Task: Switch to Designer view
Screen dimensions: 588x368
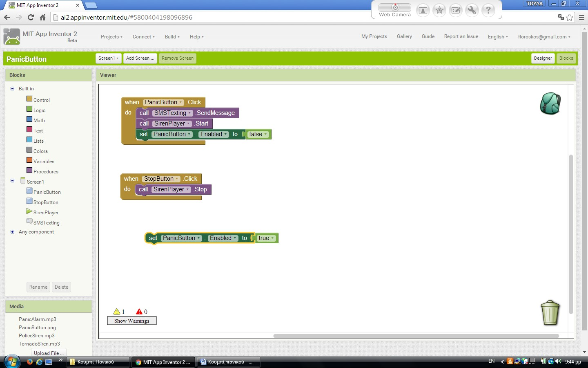Action: pos(543,58)
